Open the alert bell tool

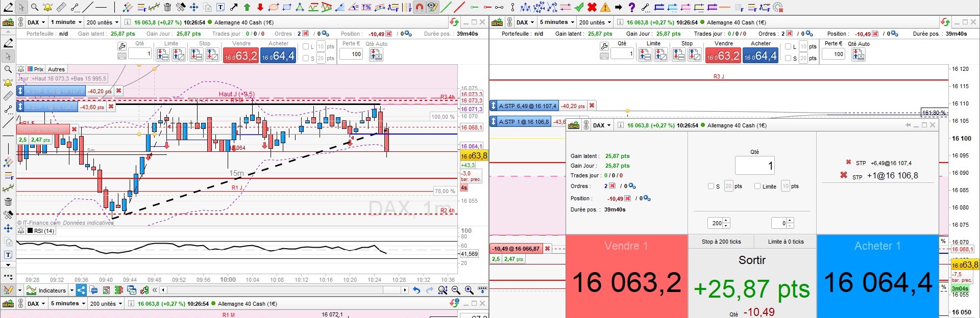(47, 7)
